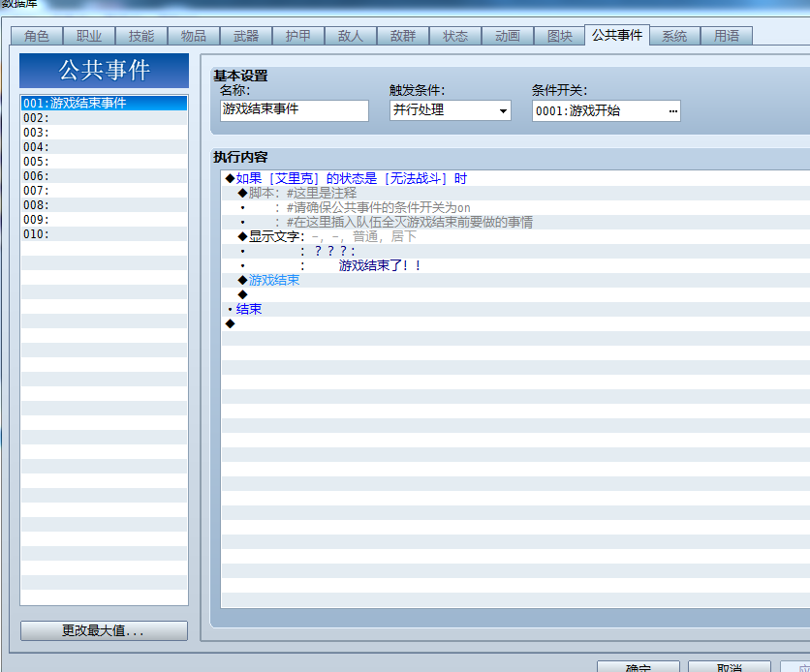This screenshot has height=672, width=810.
Task: Open the 用语 tab
Action: [727, 36]
